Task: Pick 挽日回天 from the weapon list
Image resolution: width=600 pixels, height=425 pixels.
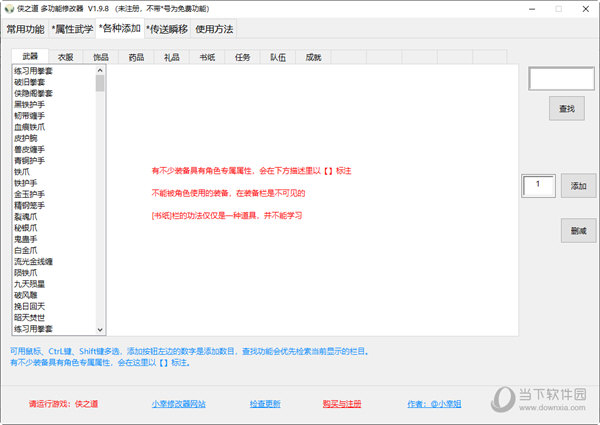Action: (x=29, y=306)
